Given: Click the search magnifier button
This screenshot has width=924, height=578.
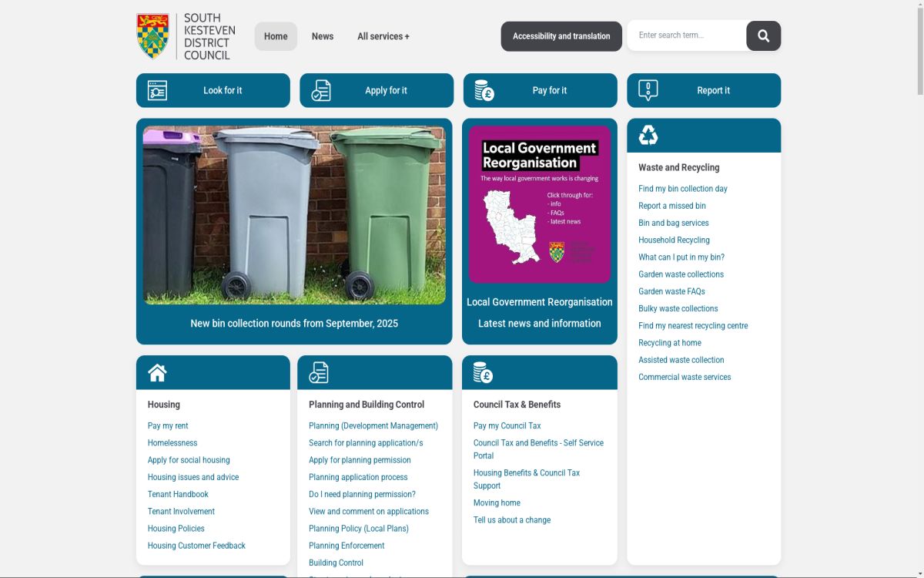Looking at the screenshot, I should [x=762, y=35].
